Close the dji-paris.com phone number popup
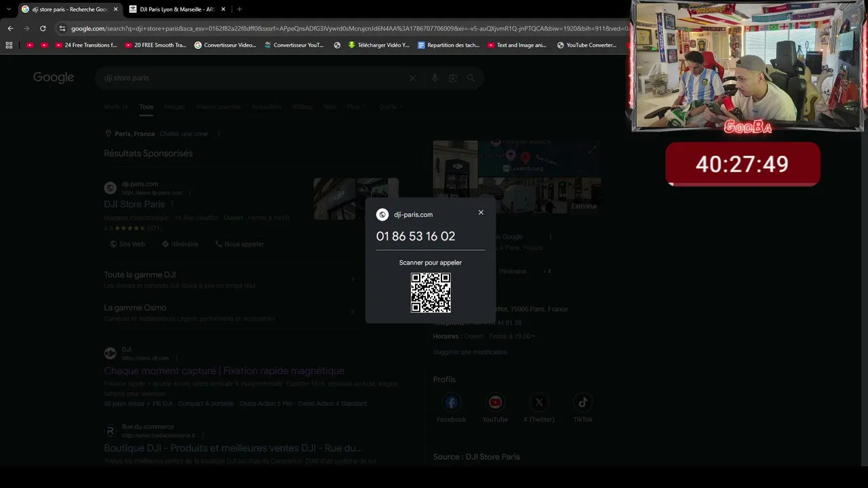Screen dimensions: 868x488 pyautogui.click(x=481, y=212)
